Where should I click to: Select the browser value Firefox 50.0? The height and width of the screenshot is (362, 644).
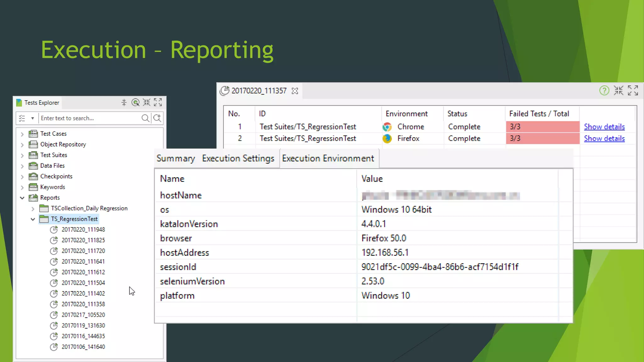click(x=384, y=238)
